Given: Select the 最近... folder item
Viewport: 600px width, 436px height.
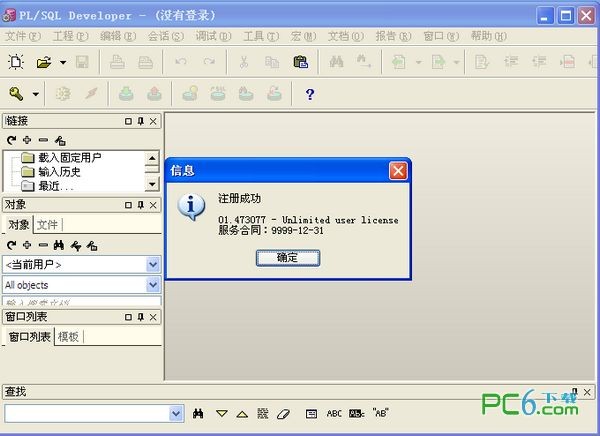Looking at the screenshot, I should click(x=47, y=186).
